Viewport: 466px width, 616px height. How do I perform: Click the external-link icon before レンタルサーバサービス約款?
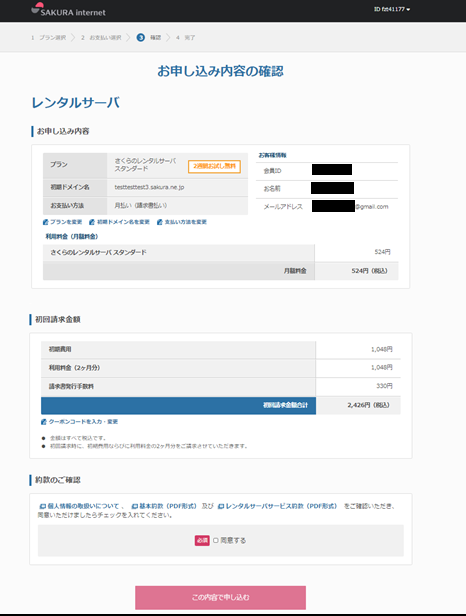(x=221, y=506)
